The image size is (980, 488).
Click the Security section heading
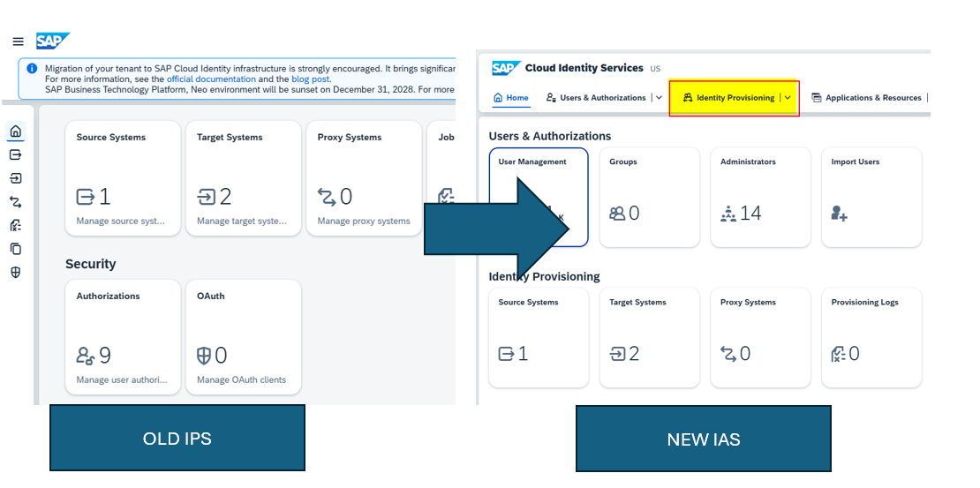pyautogui.click(x=91, y=264)
